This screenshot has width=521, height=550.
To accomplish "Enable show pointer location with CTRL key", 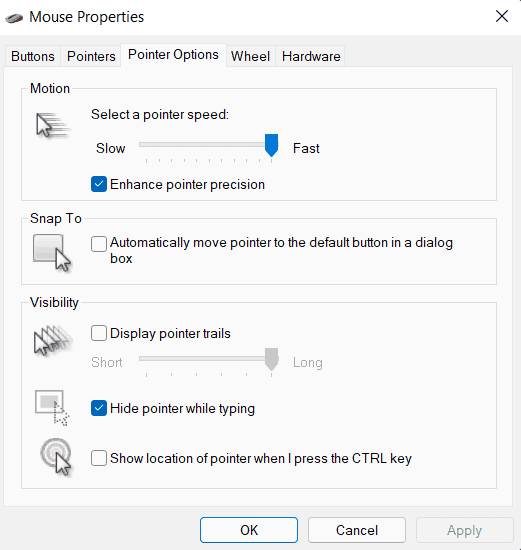I will pos(99,458).
